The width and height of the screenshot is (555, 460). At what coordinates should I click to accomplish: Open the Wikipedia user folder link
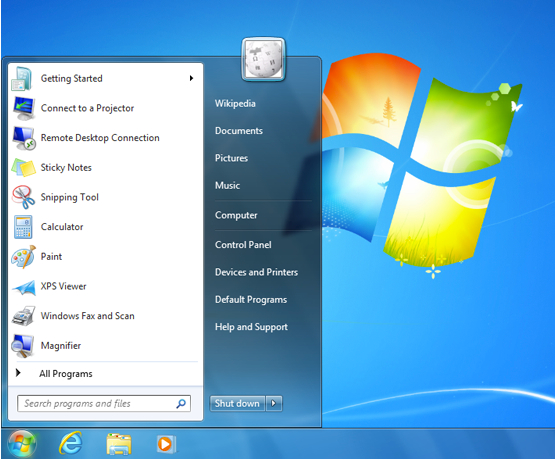pyautogui.click(x=235, y=104)
